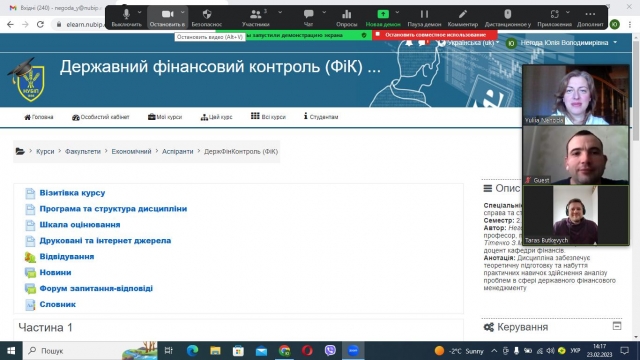Collapse the Керування block
Image resolution: width=640 pixels, height=360 pixels.
(617, 326)
